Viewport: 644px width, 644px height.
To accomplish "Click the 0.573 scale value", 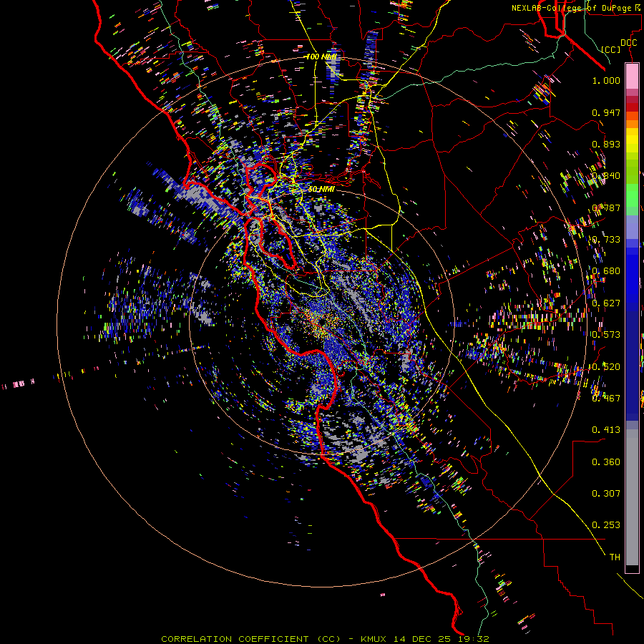I will 606,335.
